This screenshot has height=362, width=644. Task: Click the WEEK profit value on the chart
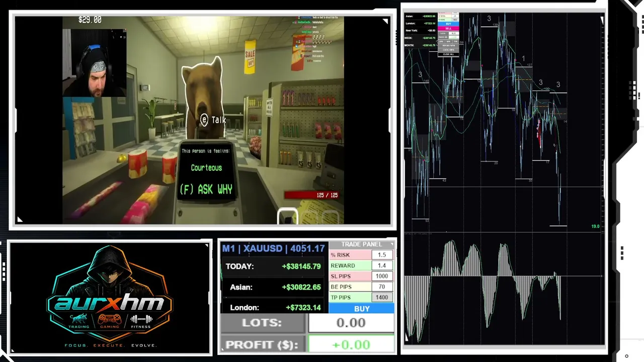tap(429, 38)
